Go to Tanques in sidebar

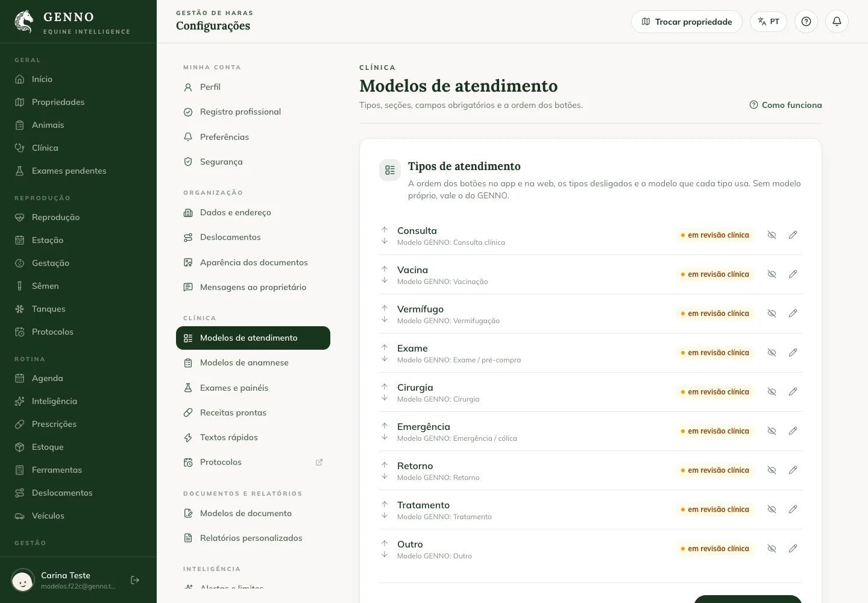pos(78,309)
